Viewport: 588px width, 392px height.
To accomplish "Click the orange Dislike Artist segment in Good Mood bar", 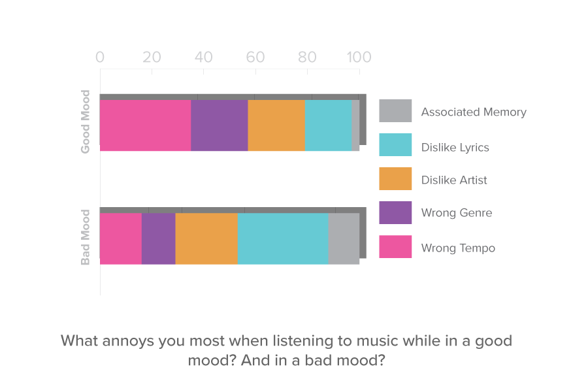I will click(x=276, y=125).
